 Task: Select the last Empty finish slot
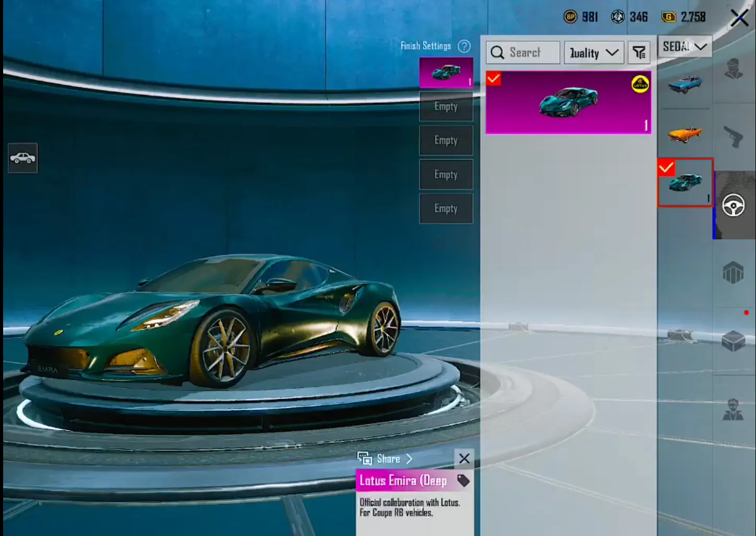pos(446,208)
